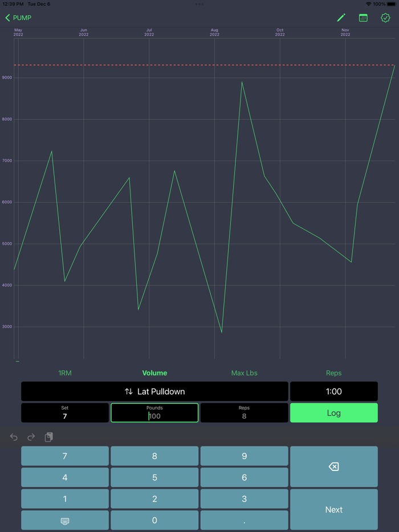399x532 pixels.
Task: Tap the backspace delete key
Action: pos(334,466)
